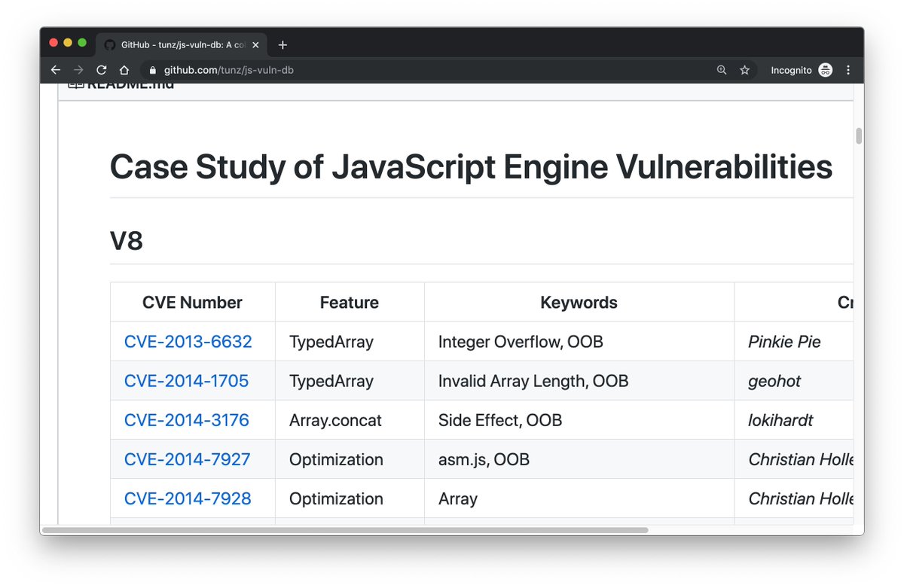
Task: Click the 'Feature' column header
Action: 349,303
